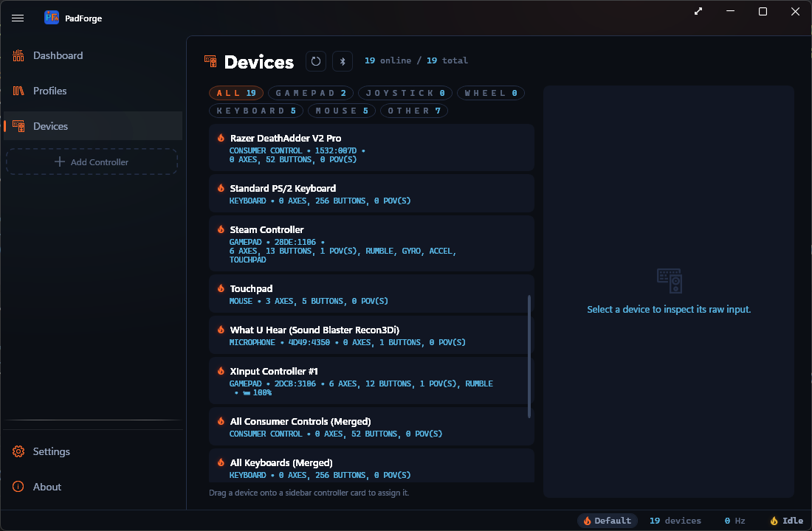This screenshot has width=812, height=531.
Task: Click Add Controller button
Action: (92, 162)
